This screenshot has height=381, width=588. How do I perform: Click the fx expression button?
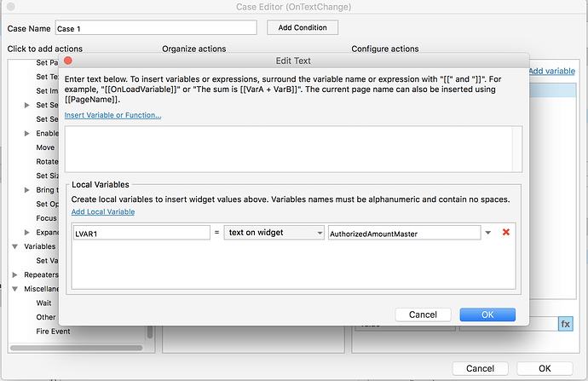pyautogui.click(x=566, y=324)
